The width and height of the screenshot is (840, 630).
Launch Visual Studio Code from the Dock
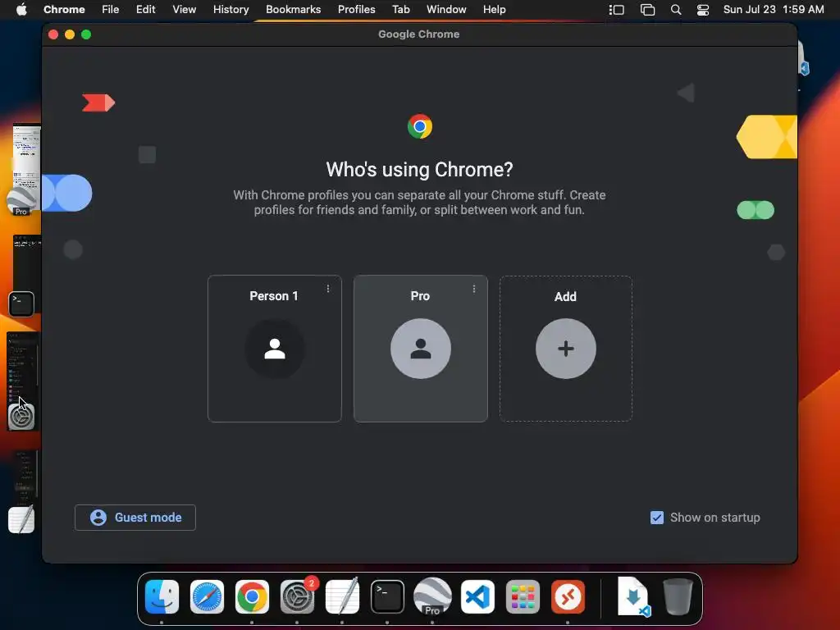click(x=478, y=596)
